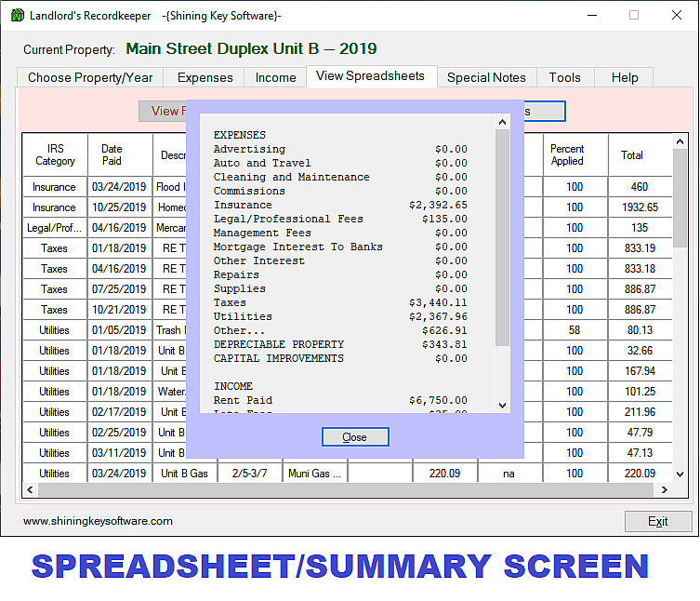Go to the Tools tab
This screenshot has width=700, height=601.
[x=564, y=77]
